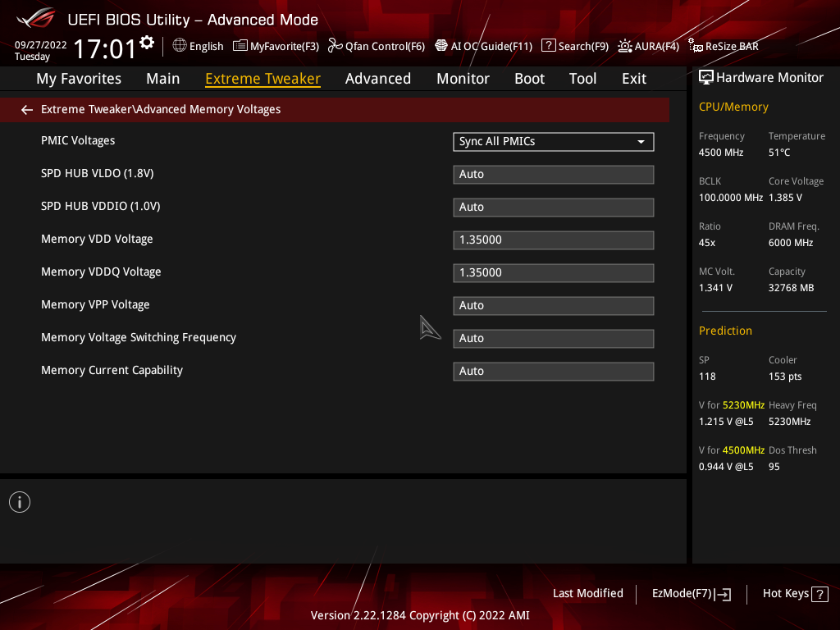This screenshot has width=840, height=630.
Task: Open the Boot tab
Action: coord(529,79)
